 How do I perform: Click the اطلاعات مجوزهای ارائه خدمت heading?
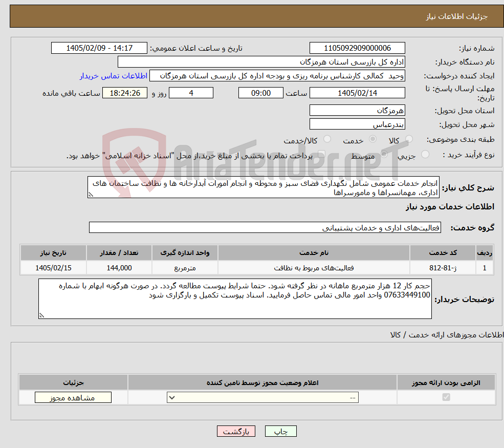tap(447, 335)
